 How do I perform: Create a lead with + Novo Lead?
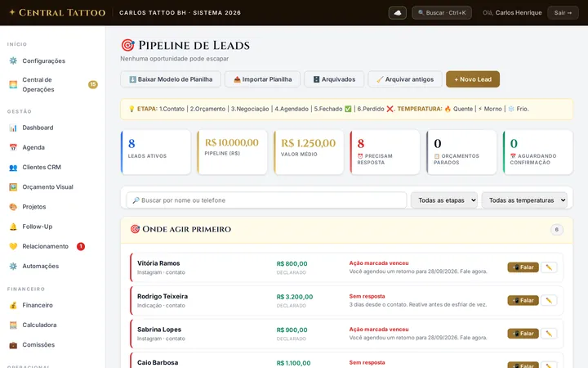pos(473,79)
